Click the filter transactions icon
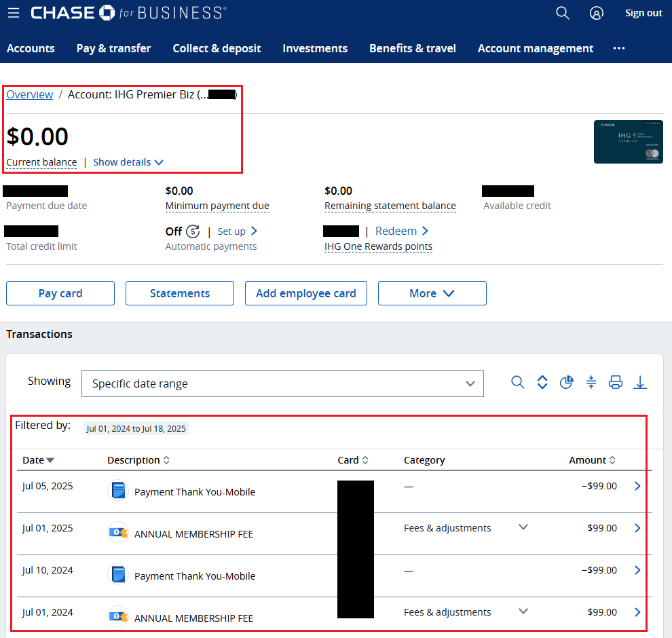The width and height of the screenshot is (672, 638). pyautogui.click(x=591, y=382)
